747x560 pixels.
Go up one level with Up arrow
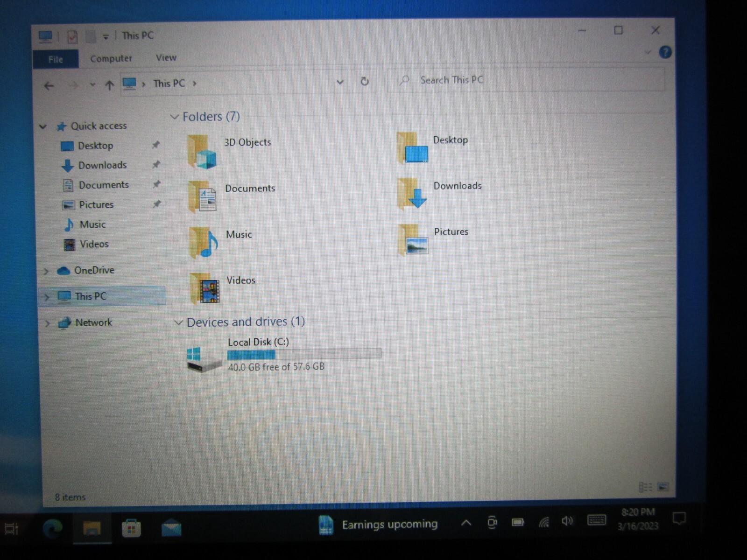(109, 85)
